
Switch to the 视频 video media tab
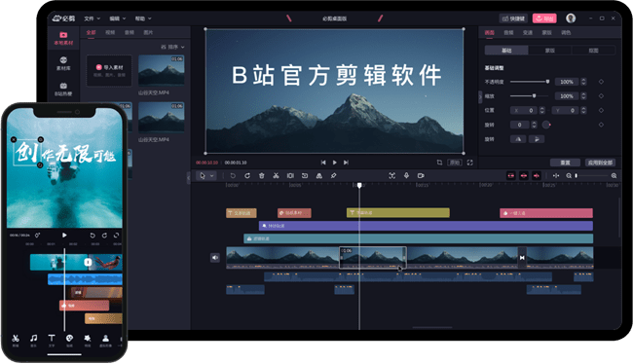[x=110, y=32]
